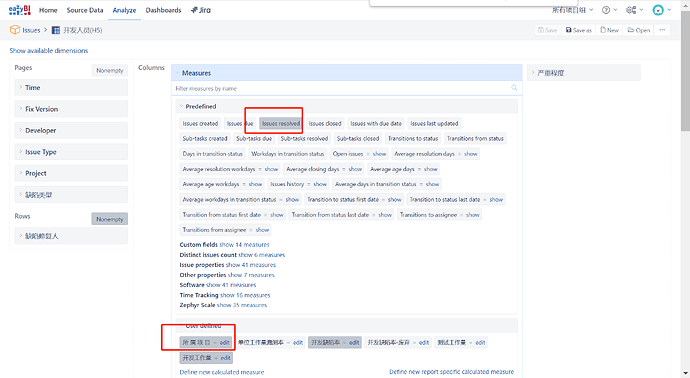
Task: Show Zephyr Scale 35 measures
Action: point(242,305)
